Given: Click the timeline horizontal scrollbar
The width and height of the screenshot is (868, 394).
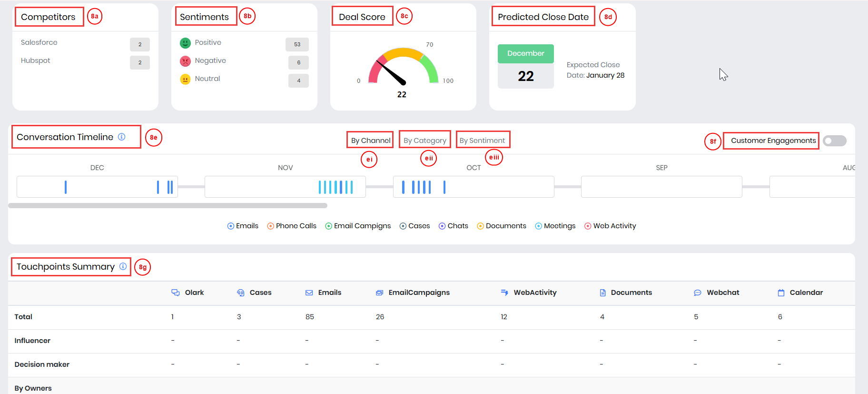Looking at the screenshot, I should coord(168,206).
